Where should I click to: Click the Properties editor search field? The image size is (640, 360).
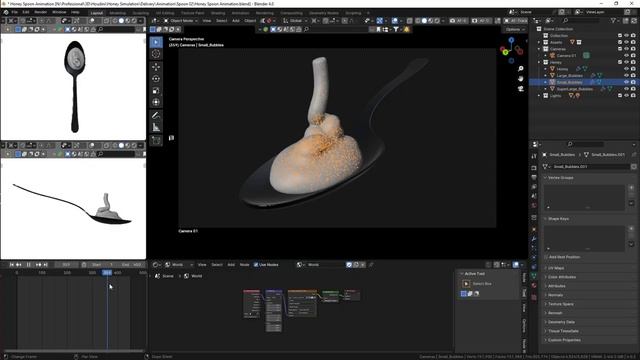586,144
